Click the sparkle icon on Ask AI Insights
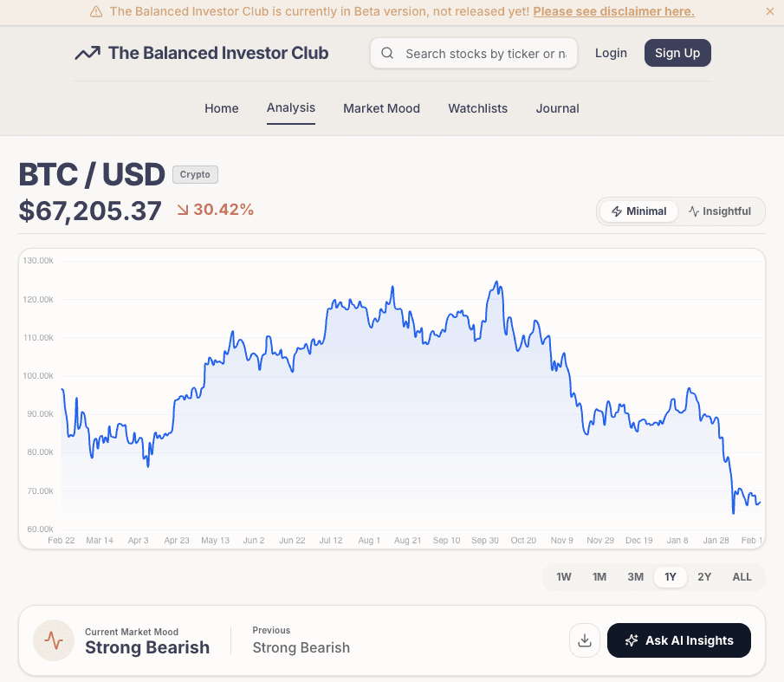This screenshot has height=682, width=784. [x=632, y=640]
